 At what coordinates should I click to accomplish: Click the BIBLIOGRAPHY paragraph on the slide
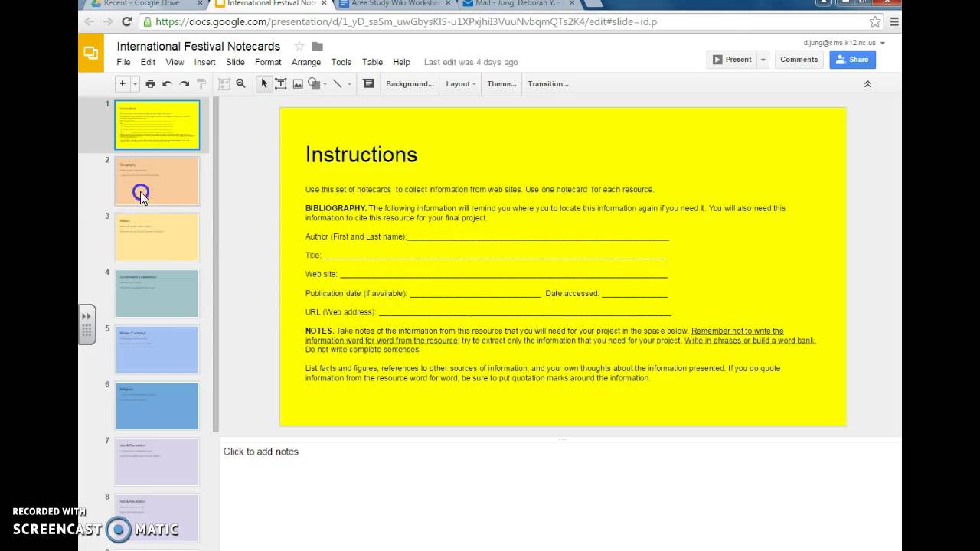tap(545, 213)
